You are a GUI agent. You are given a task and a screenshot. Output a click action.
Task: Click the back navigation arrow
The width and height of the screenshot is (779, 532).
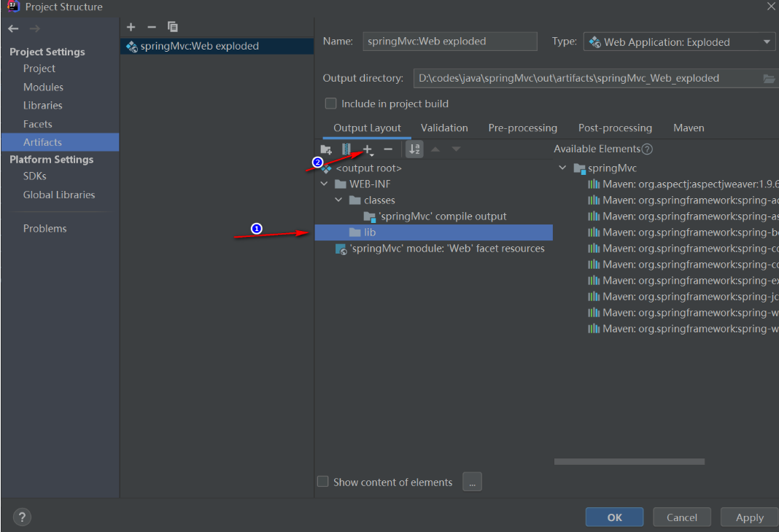[x=13, y=28]
